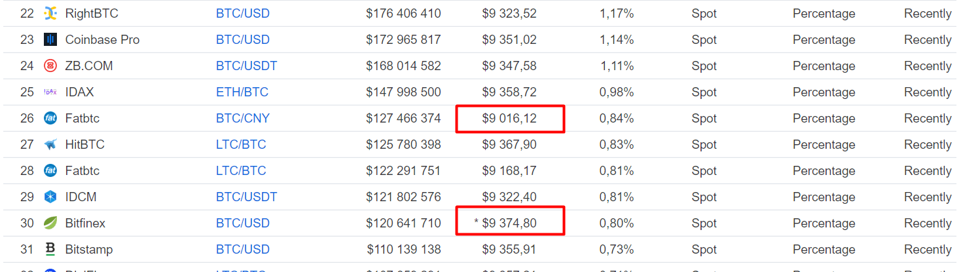Viewport: 980px width, 272px height.
Task: Open the BTC/USD pair on Bitstamp
Action: coord(243,250)
